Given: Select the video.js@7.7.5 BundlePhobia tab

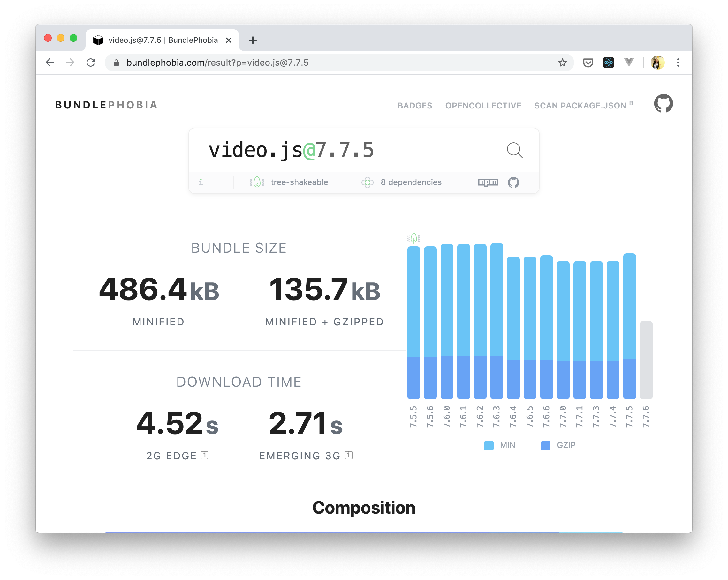Looking at the screenshot, I should (x=162, y=40).
